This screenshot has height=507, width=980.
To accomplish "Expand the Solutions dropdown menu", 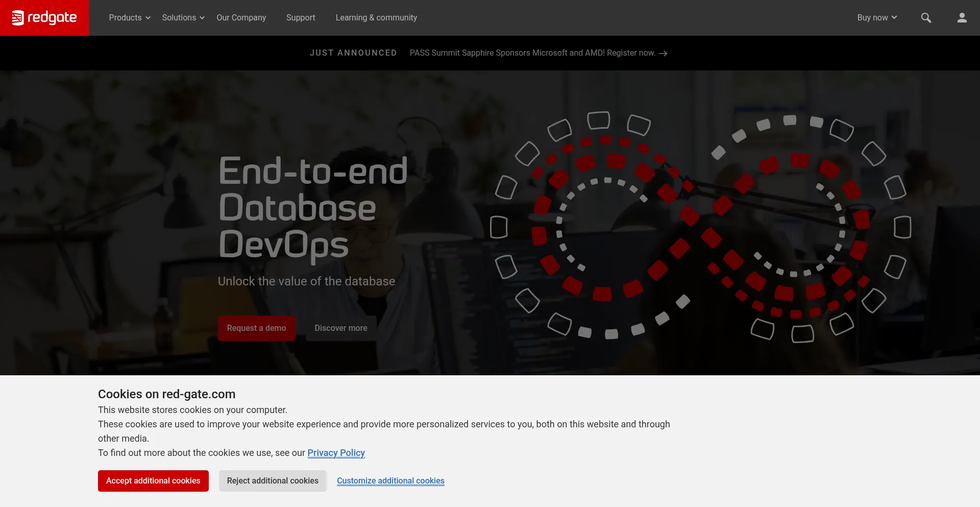I will click(183, 18).
